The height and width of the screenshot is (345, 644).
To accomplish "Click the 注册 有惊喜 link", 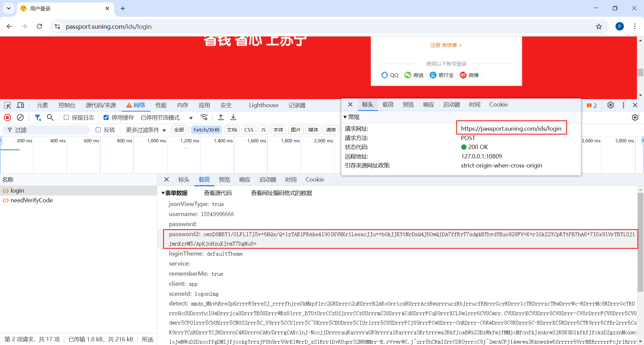I will point(446,45).
